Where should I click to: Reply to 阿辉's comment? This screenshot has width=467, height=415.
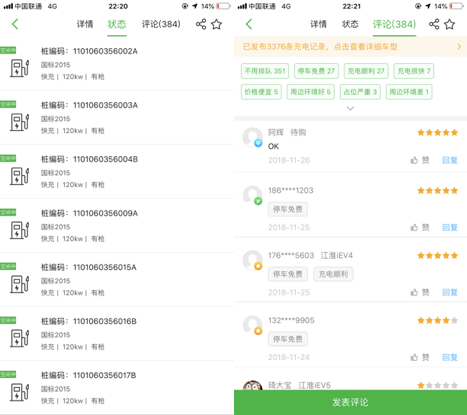[450, 160]
